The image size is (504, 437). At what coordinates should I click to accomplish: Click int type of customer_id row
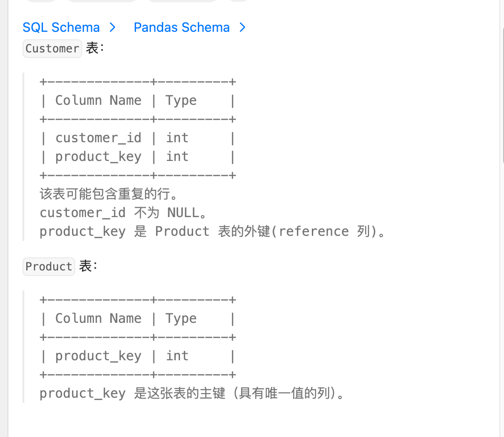click(x=177, y=138)
